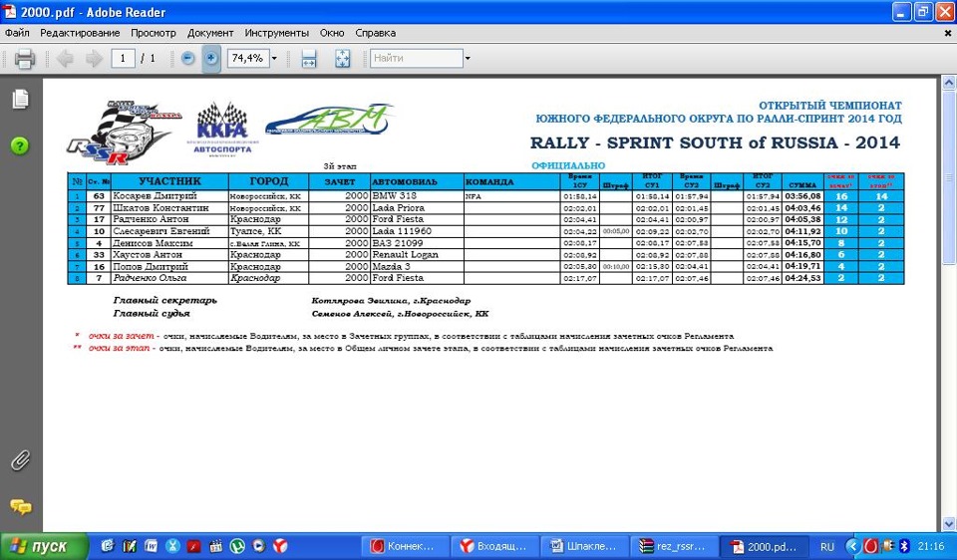Open the Файл menu

pyautogui.click(x=17, y=33)
